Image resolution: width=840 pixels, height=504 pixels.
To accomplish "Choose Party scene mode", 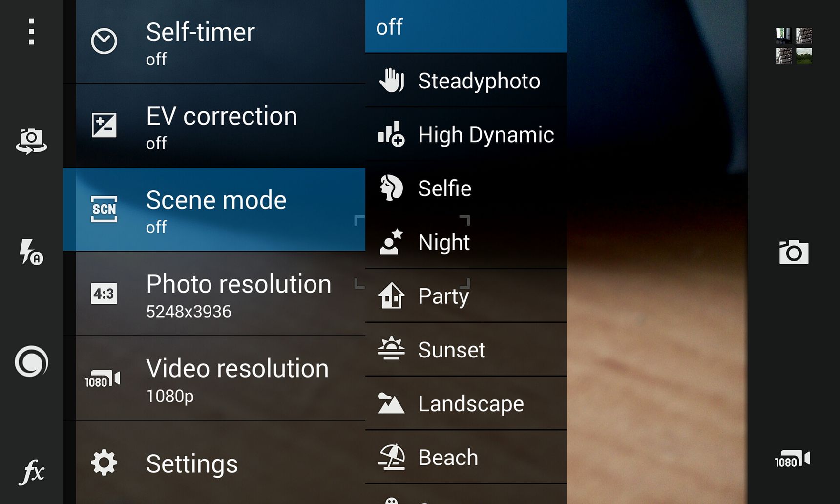I will [466, 295].
